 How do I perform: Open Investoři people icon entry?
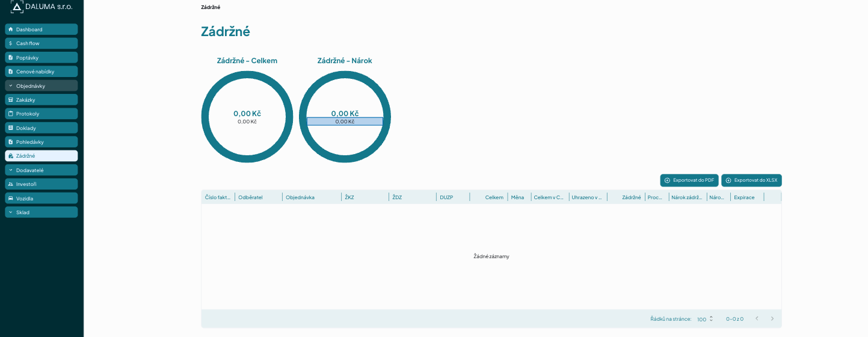(x=41, y=184)
